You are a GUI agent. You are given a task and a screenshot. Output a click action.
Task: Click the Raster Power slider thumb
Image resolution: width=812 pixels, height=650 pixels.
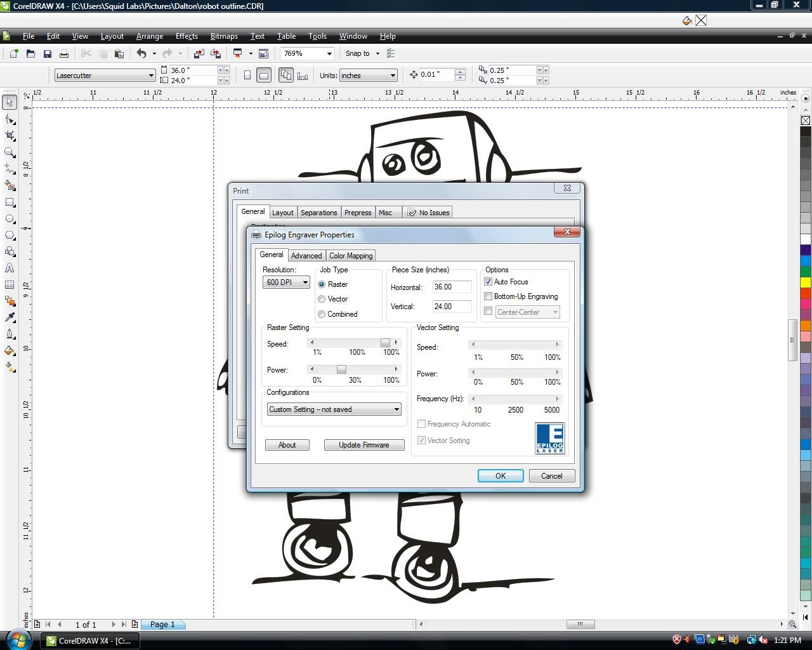tap(341, 369)
